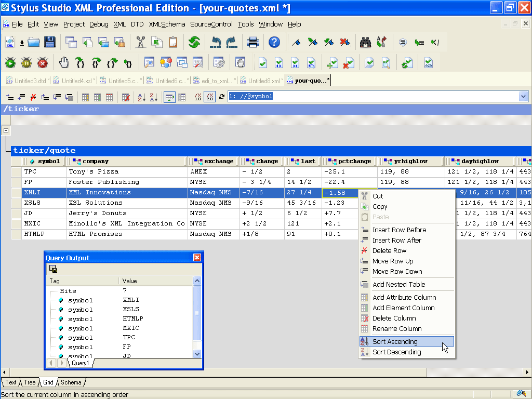Open Find using the binoculars icon
This screenshot has width=532, height=399.
click(365, 42)
